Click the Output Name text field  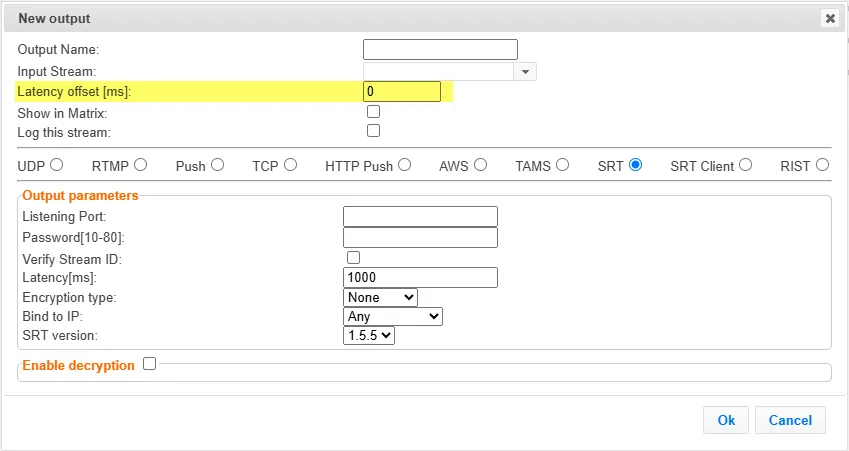tap(440, 49)
